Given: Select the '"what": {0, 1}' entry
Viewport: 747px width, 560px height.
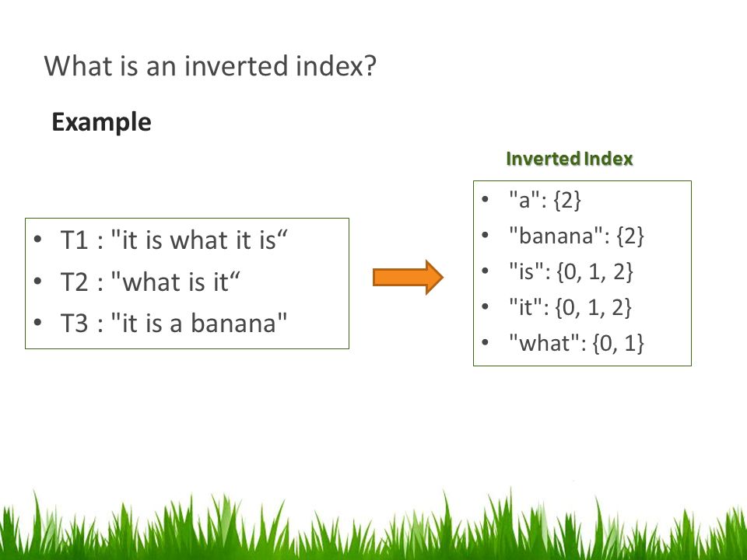Looking at the screenshot, I should (x=577, y=343).
